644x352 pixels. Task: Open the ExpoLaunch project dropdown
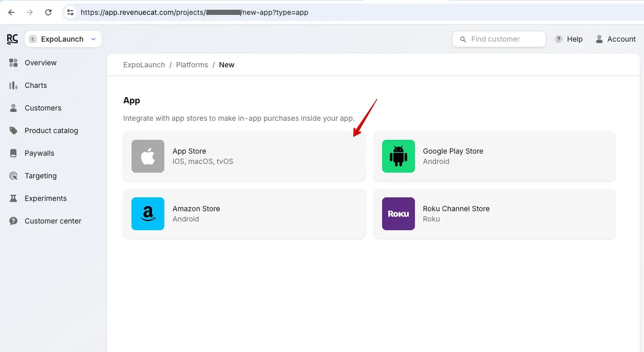coord(63,39)
